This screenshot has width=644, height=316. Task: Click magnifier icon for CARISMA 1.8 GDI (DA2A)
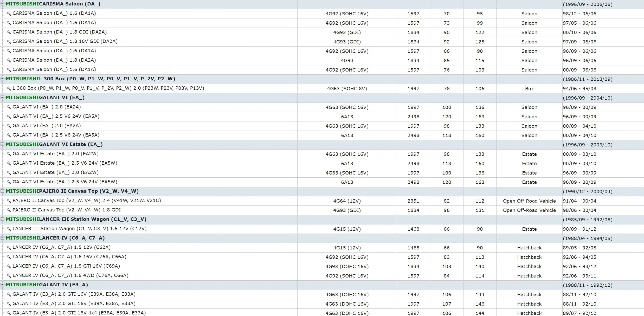point(9,32)
